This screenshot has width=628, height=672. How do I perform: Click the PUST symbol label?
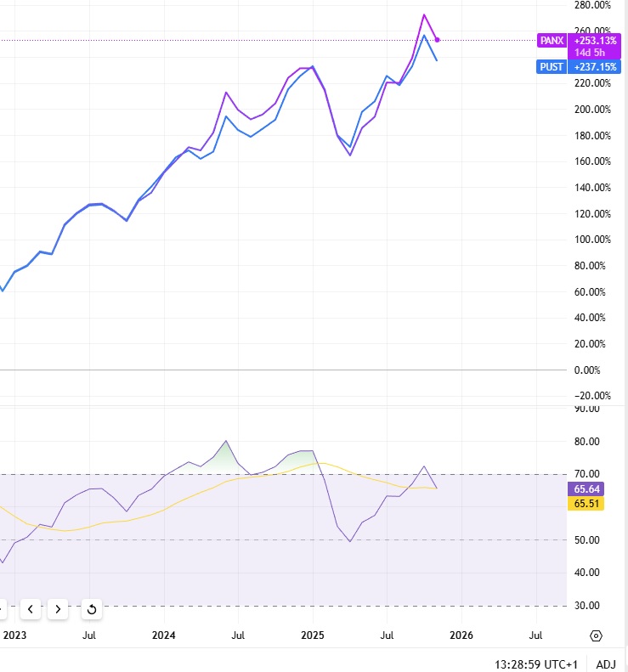(x=552, y=67)
